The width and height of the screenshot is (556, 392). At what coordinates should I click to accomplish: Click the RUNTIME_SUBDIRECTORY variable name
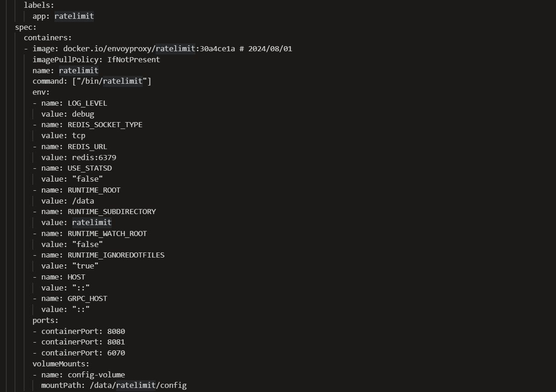point(112,211)
